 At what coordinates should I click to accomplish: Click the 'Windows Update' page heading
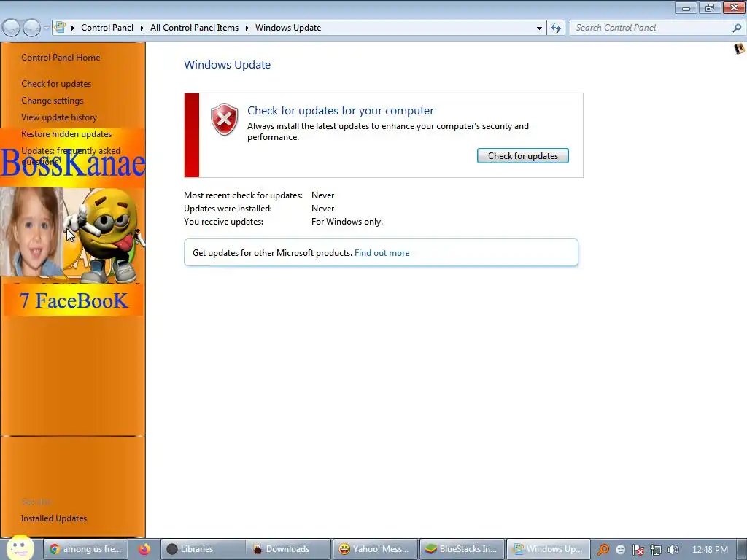pos(228,64)
